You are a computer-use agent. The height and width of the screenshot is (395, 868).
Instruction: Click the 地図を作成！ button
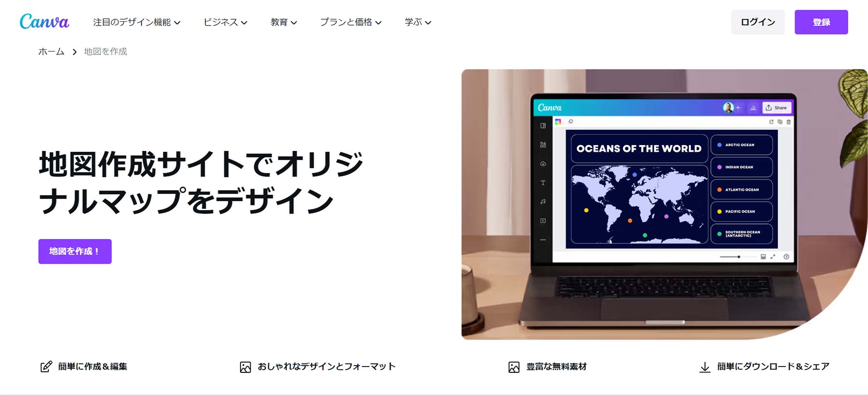[75, 251]
